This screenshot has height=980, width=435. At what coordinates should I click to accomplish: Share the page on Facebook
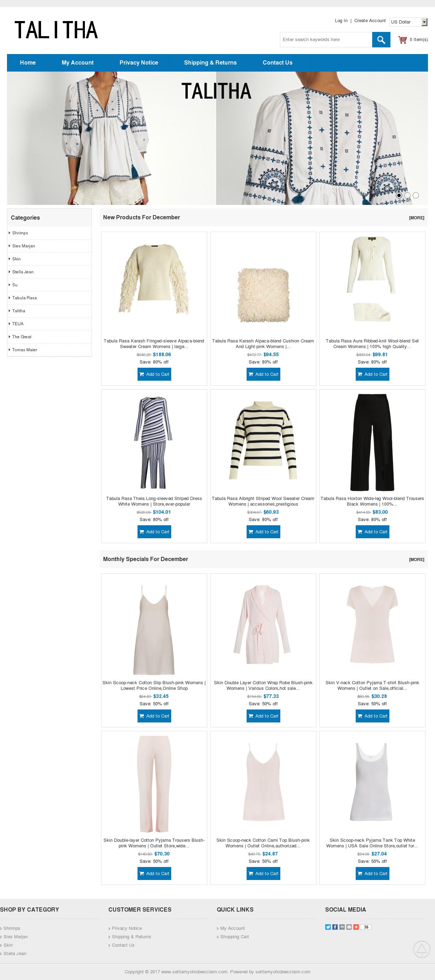[x=335, y=927]
